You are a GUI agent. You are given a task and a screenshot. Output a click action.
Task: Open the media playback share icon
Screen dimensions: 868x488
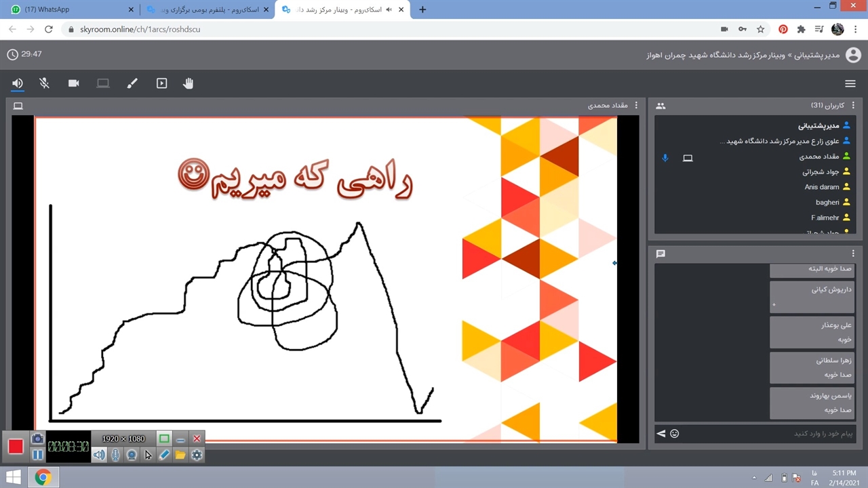(x=161, y=83)
